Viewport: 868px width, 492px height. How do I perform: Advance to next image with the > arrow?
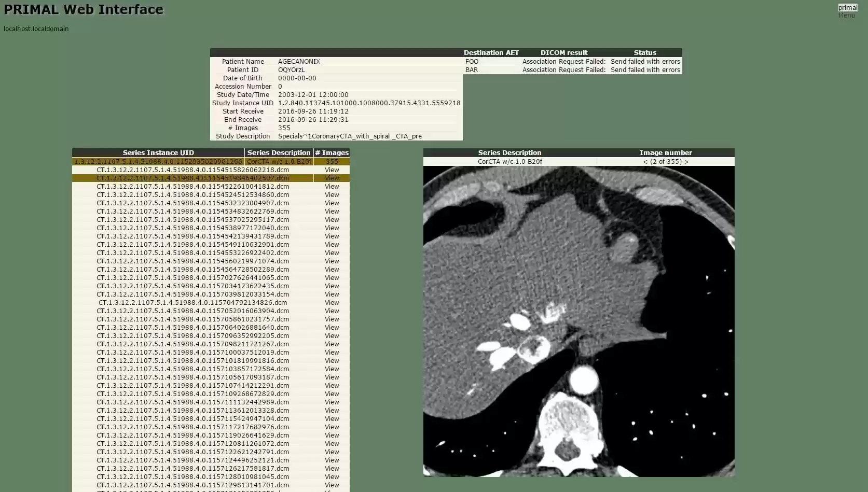tap(686, 161)
